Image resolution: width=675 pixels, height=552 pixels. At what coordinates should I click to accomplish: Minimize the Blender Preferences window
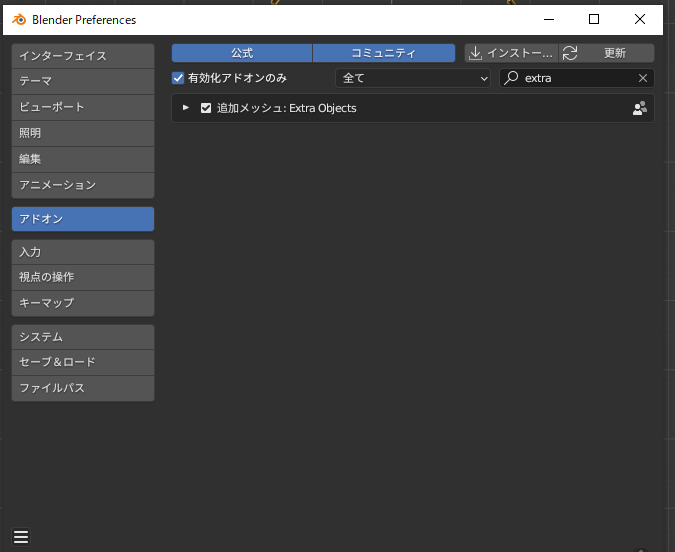tap(549, 19)
